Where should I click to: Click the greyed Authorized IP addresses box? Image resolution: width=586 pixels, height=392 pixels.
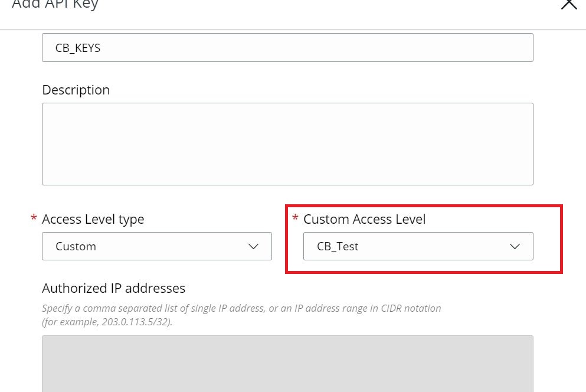pos(287,363)
